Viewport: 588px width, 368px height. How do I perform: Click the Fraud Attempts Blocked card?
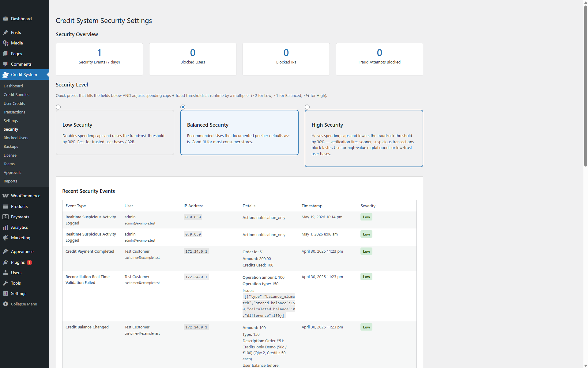pos(379,59)
